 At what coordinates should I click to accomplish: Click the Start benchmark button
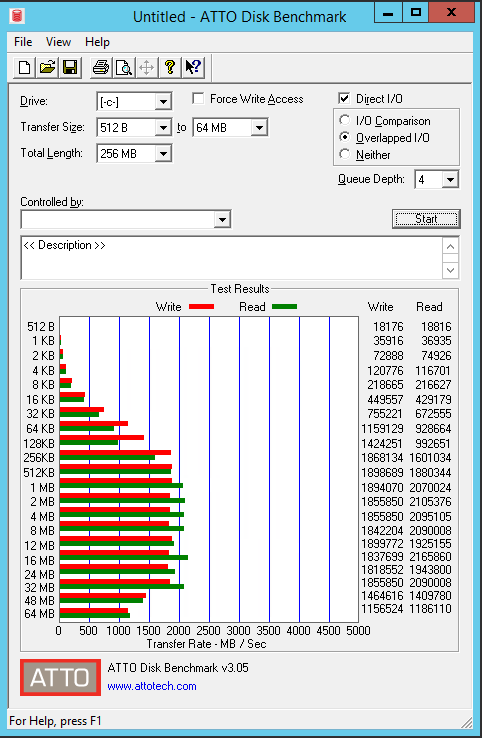426,219
